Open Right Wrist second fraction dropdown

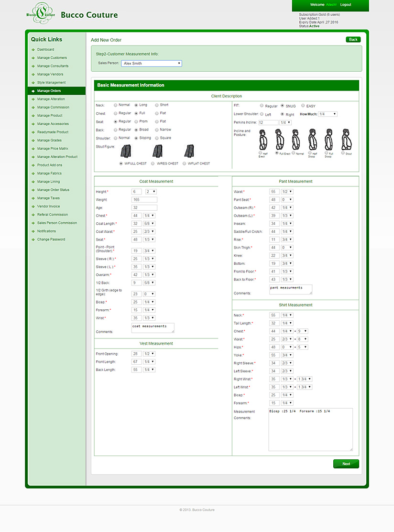(305, 379)
